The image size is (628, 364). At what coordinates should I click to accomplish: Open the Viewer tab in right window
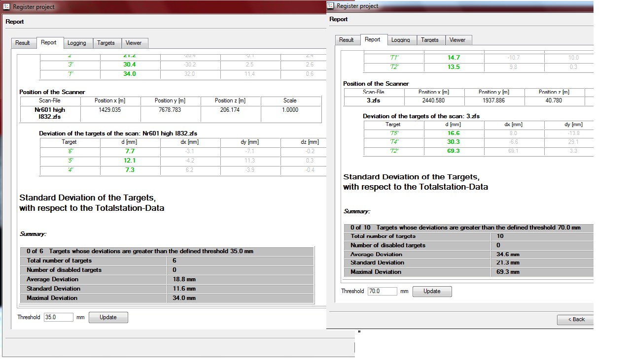457,40
